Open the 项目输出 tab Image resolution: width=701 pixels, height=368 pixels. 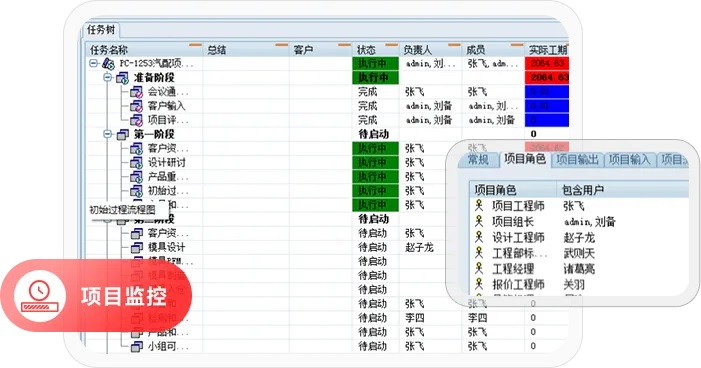[x=577, y=160]
